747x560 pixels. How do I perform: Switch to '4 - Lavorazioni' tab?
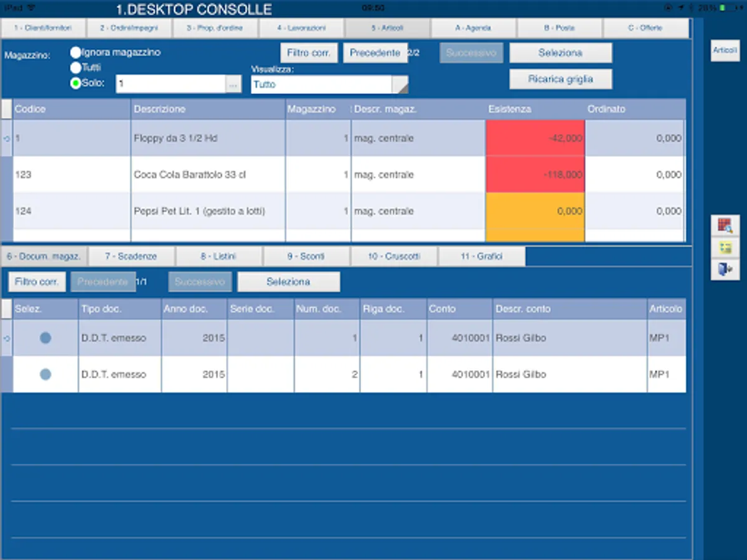point(301,28)
